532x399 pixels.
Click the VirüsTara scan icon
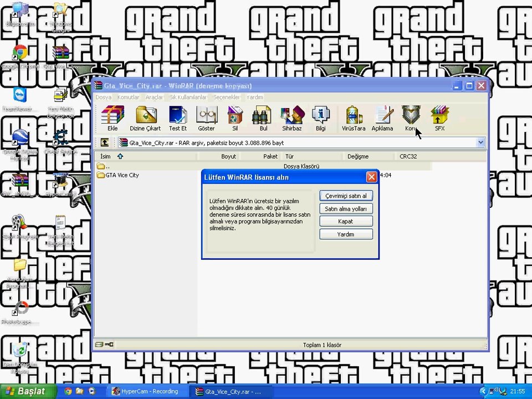(x=354, y=119)
